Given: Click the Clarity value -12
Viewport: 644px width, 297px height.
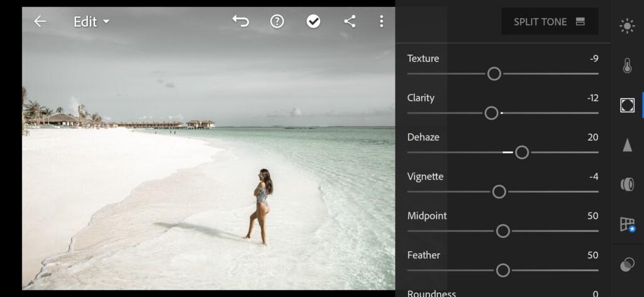Looking at the screenshot, I should pyautogui.click(x=592, y=97).
